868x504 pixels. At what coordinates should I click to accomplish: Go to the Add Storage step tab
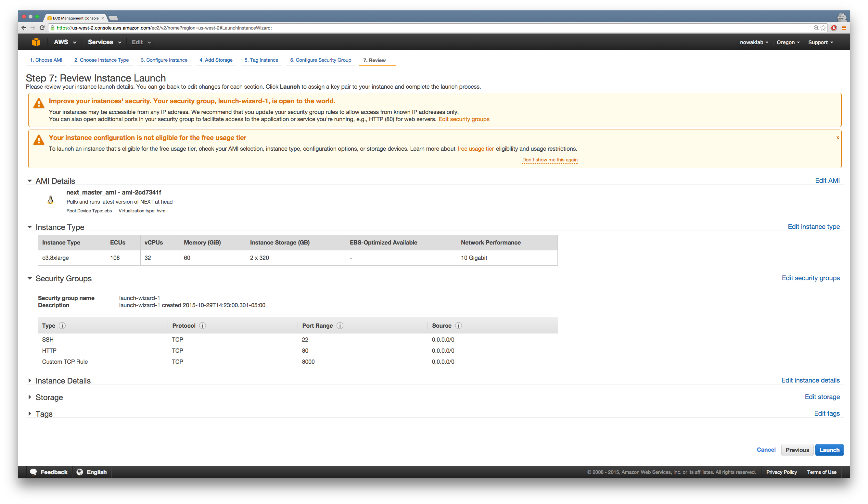(x=216, y=60)
